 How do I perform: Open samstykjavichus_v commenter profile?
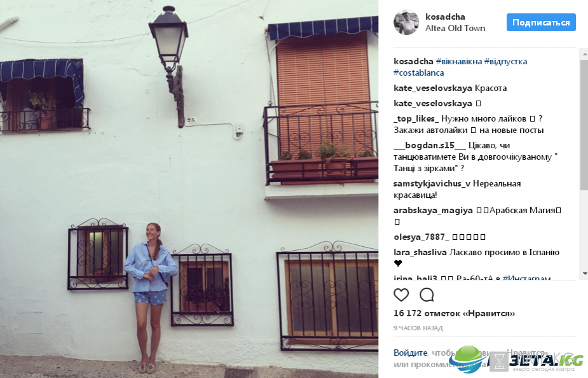432,184
